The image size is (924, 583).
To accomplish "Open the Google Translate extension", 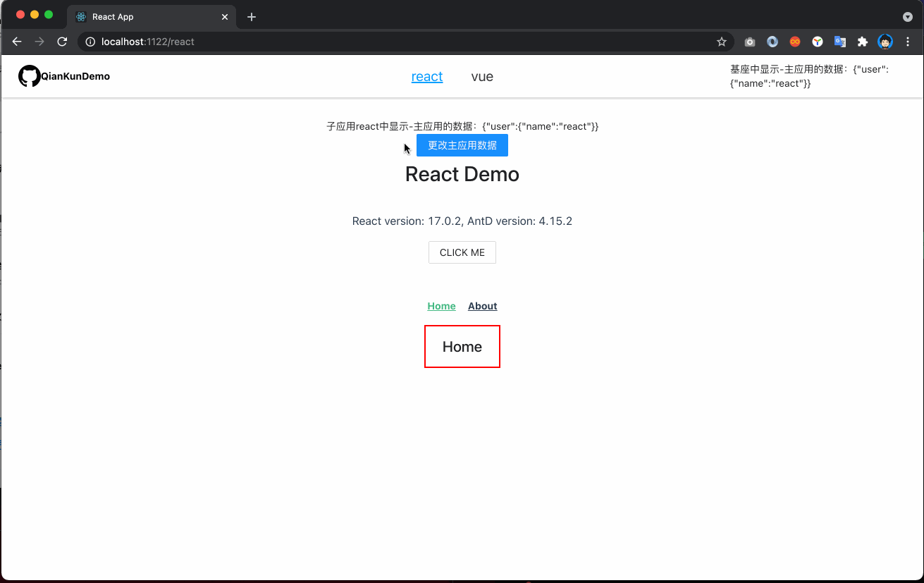I will [840, 42].
